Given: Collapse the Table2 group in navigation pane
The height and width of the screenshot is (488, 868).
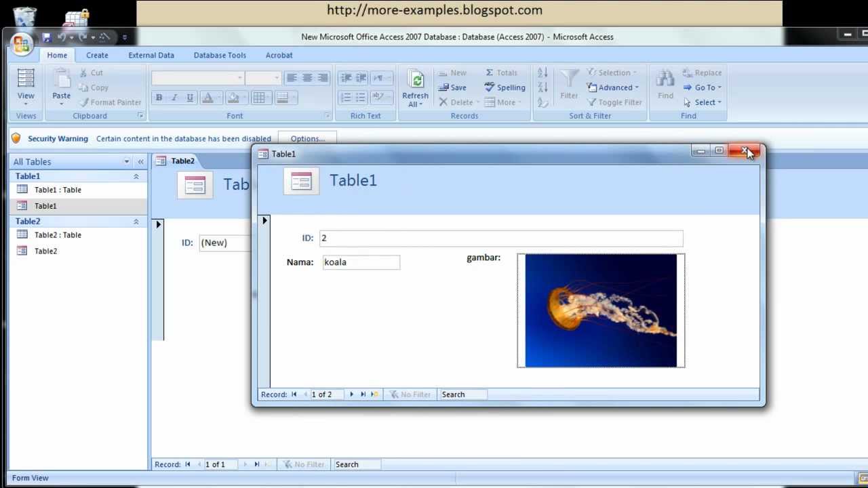Looking at the screenshot, I should 136,222.
